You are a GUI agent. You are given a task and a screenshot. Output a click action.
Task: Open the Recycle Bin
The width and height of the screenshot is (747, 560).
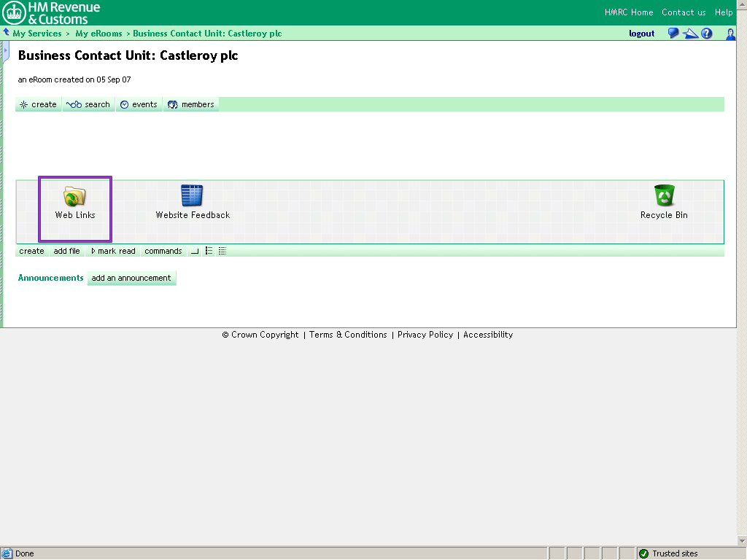(x=663, y=195)
